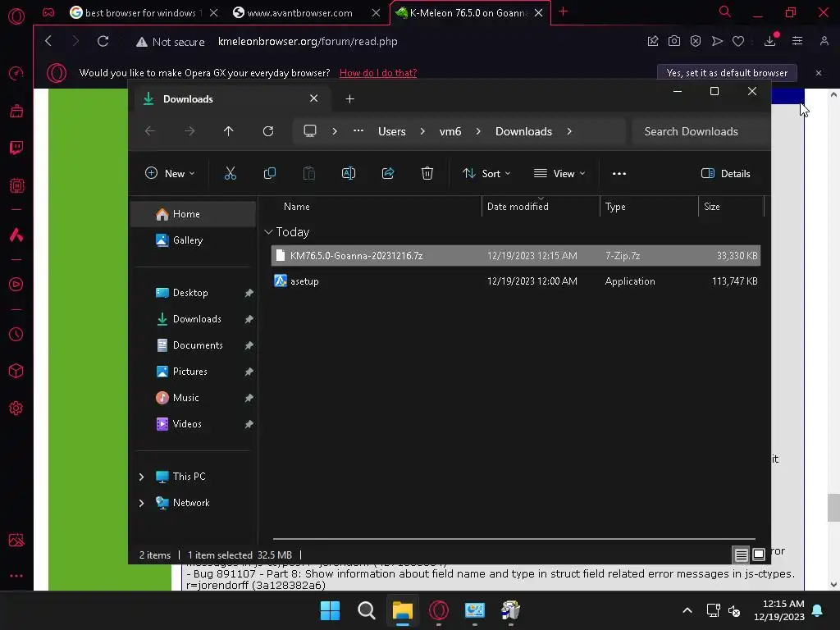840x630 pixels.
Task: Click Yes, set it as default browser
Action: 727,73
